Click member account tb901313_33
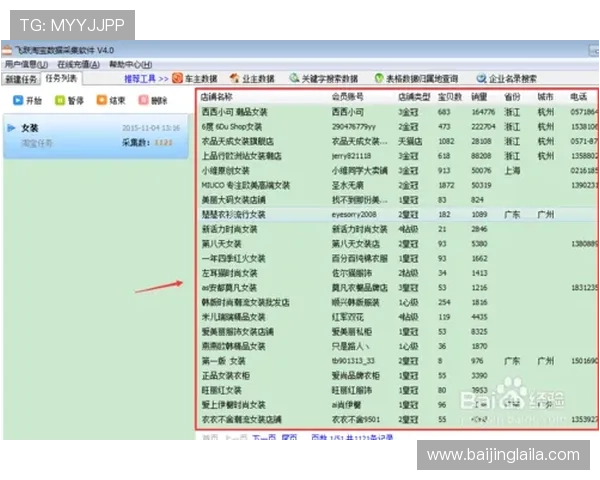This screenshot has width=600, height=480. [353, 361]
